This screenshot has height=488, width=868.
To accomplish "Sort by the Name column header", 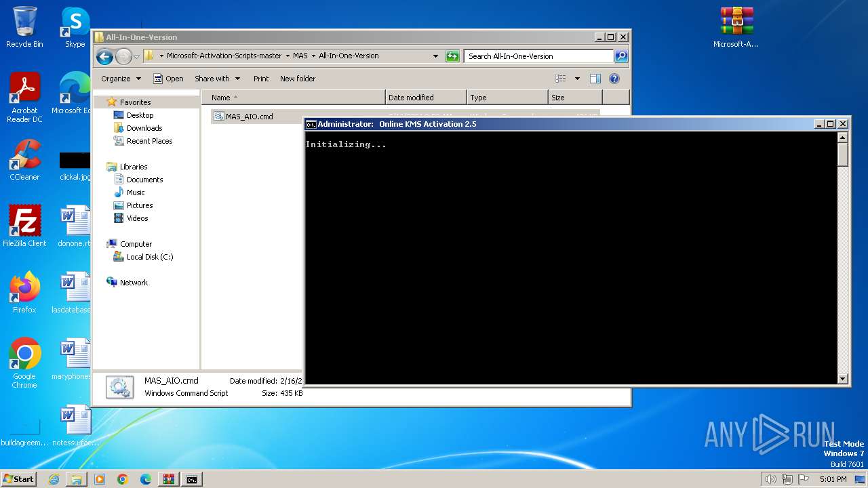I will [293, 98].
